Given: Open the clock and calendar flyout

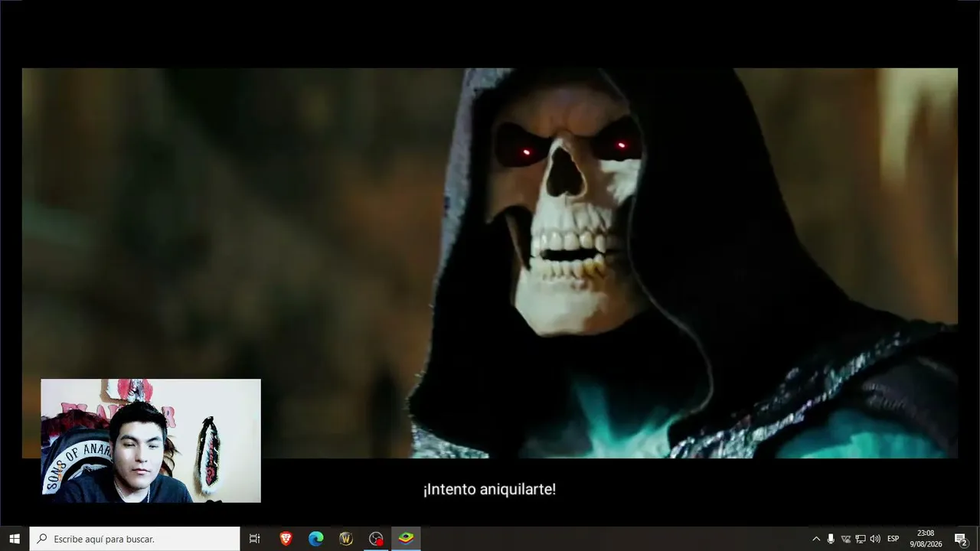Looking at the screenshot, I should pos(926,539).
